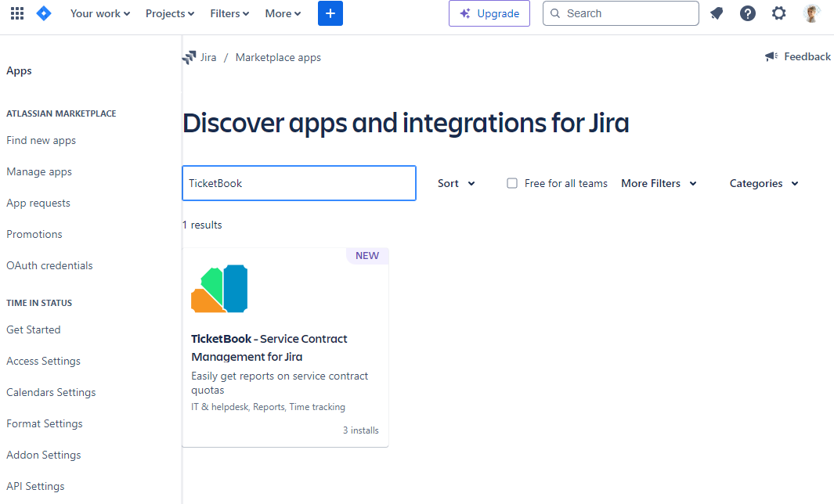This screenshot has width=834, height=504.
Task: Click the Upgrade button
Action: (489, 13)
